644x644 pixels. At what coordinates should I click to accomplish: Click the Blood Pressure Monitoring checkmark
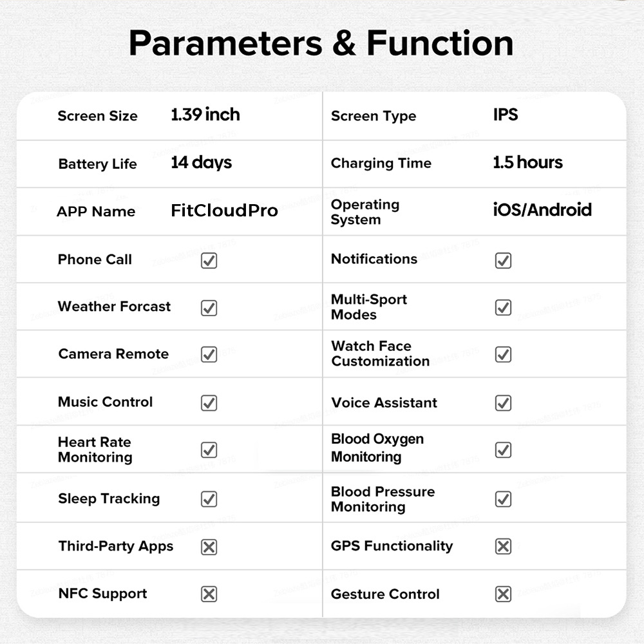503,499
